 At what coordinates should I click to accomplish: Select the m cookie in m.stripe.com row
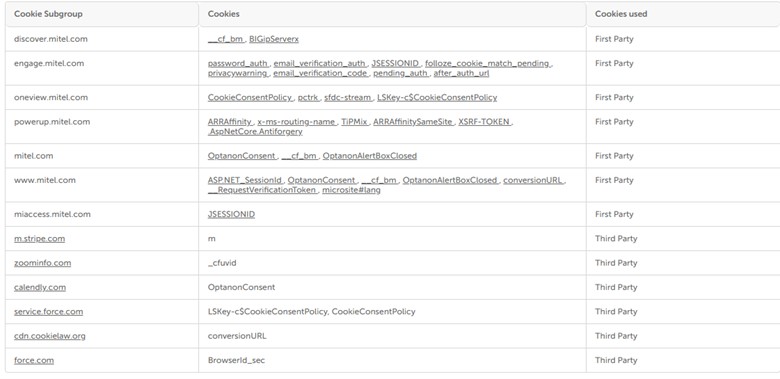(x=211, y=239)
